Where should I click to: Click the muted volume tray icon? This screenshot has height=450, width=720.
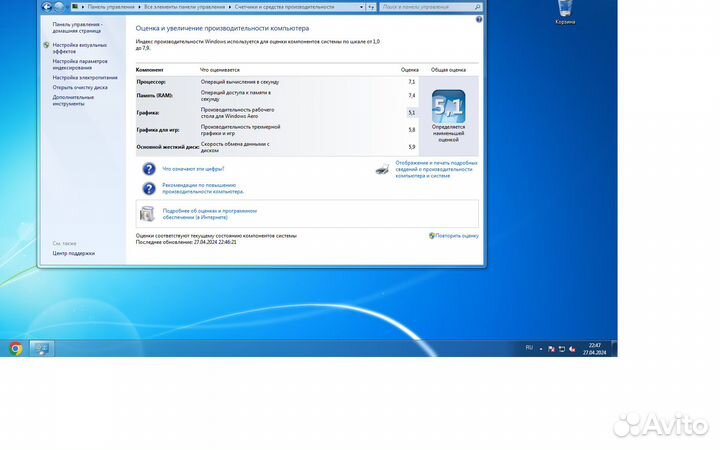(572, 349)
